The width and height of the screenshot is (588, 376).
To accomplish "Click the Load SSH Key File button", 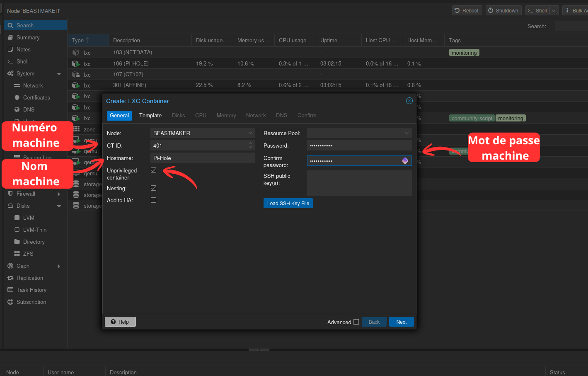I will pos(288,203).
